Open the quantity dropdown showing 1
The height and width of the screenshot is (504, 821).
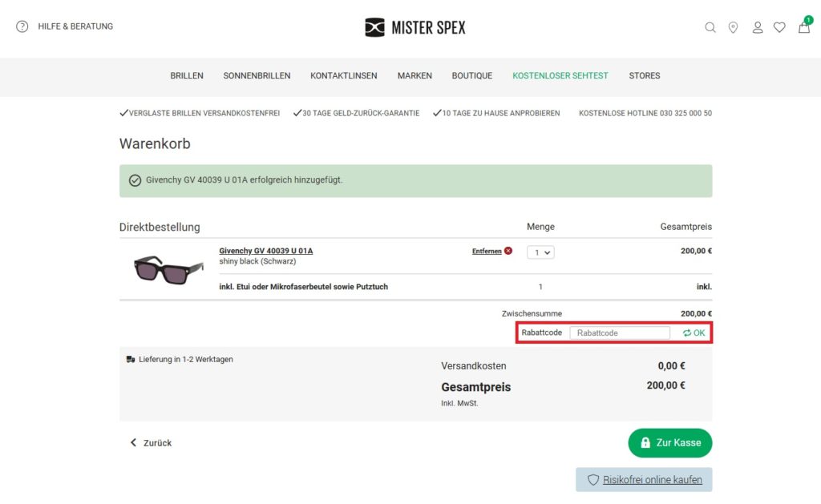pos(540,251)
